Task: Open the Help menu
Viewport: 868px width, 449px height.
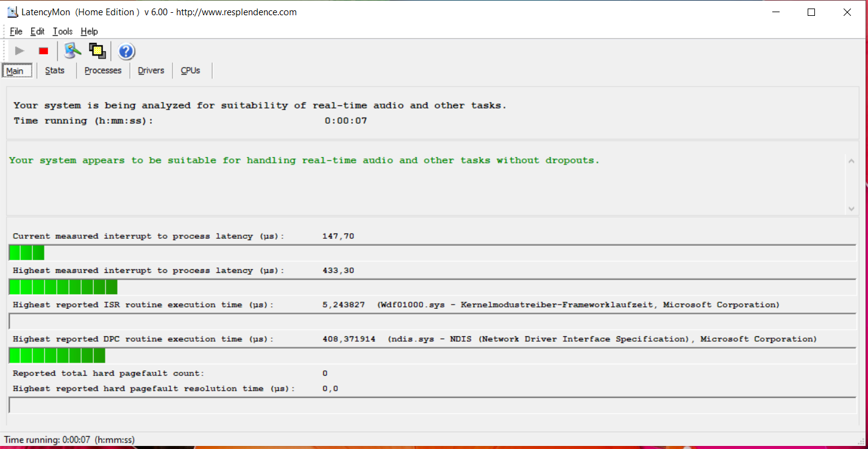Action: [x=89, y=32]
